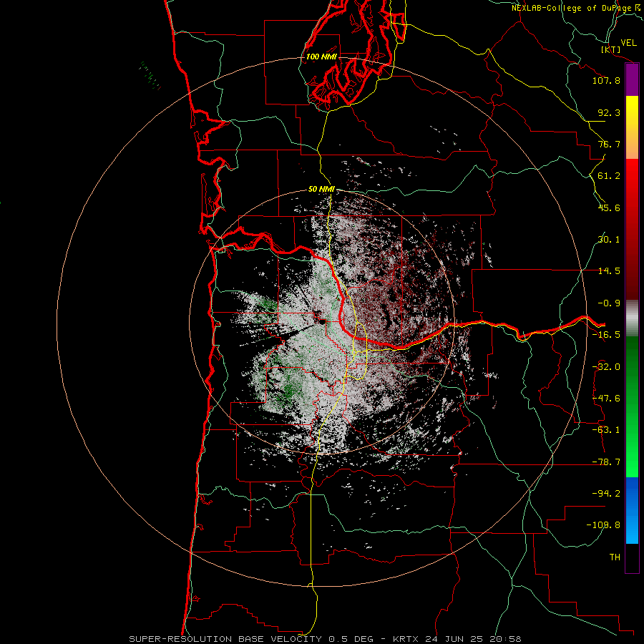Select the -63.1 velocity scale value
This screenshot has width=644, height=644.
click(x=606, y=430)
